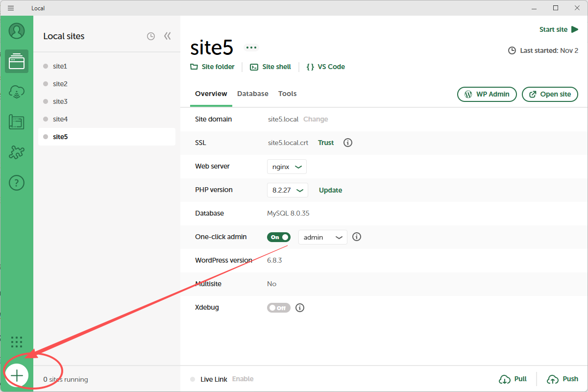Switch to the Database tab

[252, 94]
